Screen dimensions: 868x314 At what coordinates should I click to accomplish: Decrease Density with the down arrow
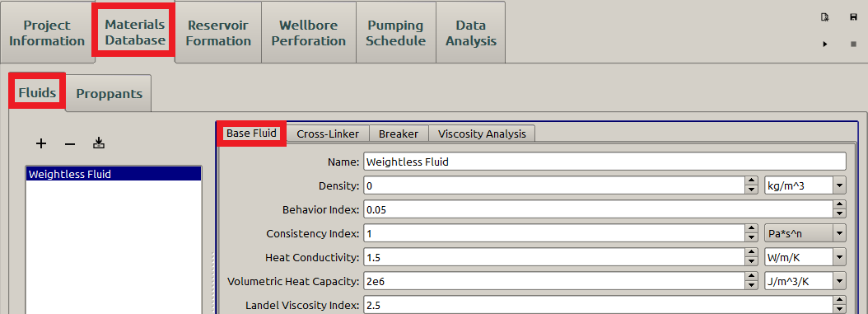(x=751, y=190)
